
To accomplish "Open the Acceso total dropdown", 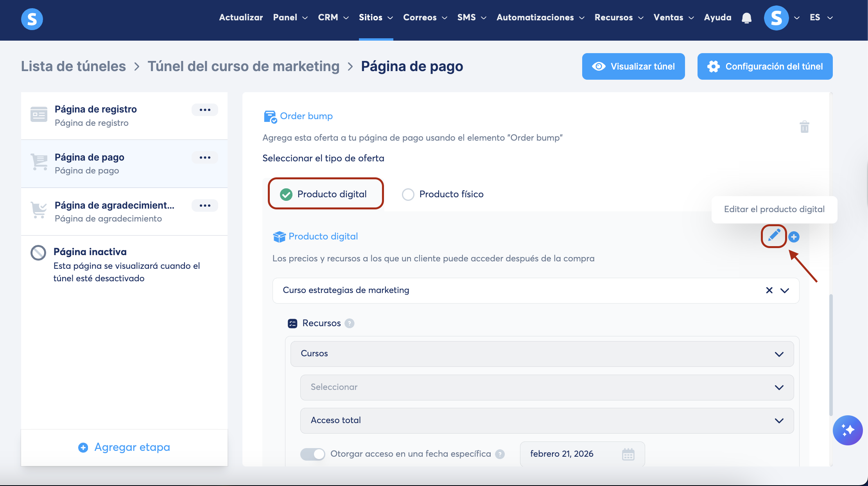I will [x=547, y=421].
